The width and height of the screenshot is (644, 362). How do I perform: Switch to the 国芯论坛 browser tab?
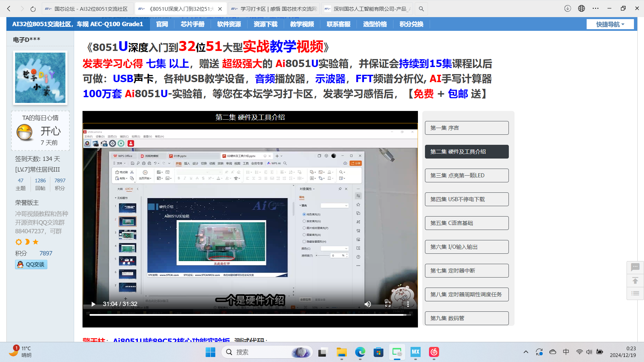click(87, 9)
